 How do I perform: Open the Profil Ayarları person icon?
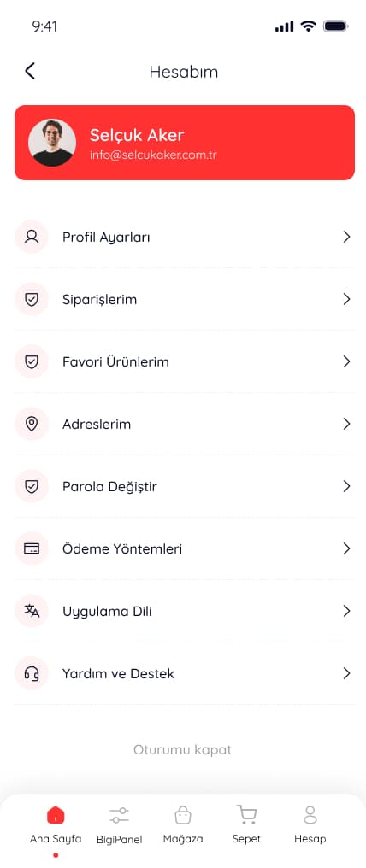click(32, 237)
